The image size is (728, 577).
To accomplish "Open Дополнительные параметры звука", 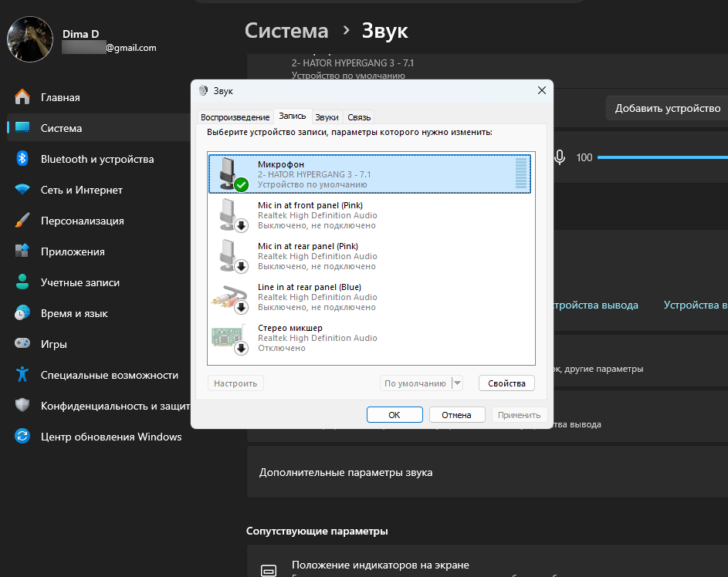I will [487, 472].
